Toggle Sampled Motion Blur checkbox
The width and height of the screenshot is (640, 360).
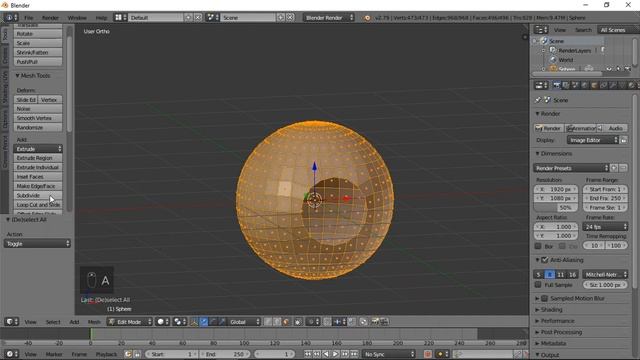pos(544,298)
